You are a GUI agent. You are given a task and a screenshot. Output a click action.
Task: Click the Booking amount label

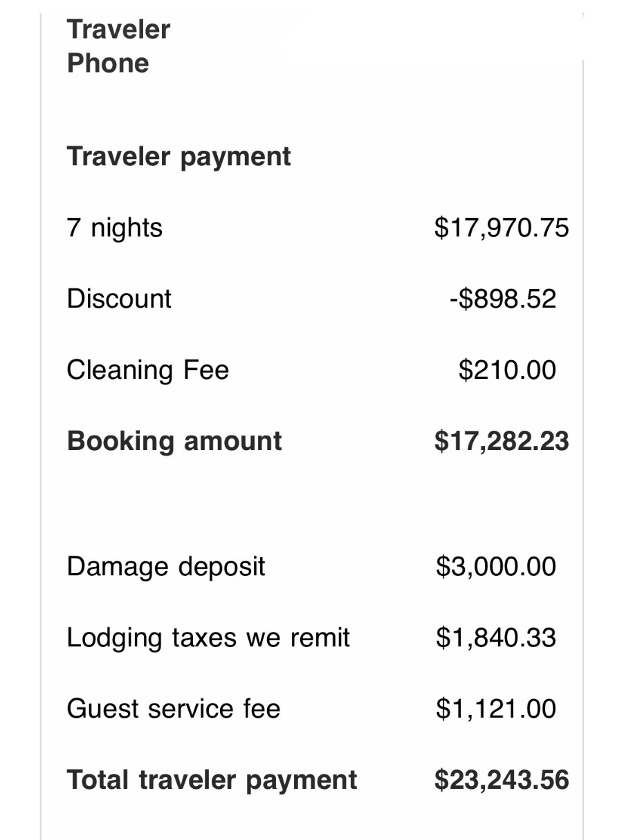(x=174, y=441)
